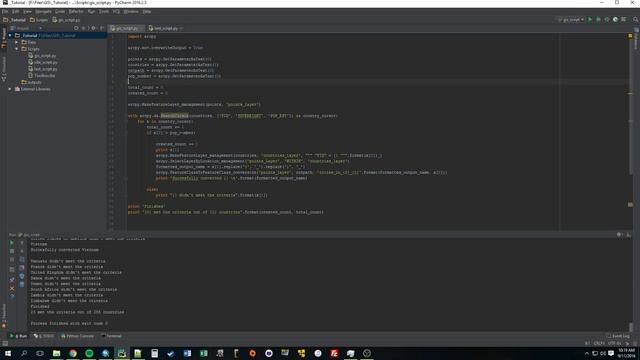Image resolution: width=640 pixels, height=360 pixels.
Task: Rerun script using Run panel green arrow
Action: tap(12, 243)
